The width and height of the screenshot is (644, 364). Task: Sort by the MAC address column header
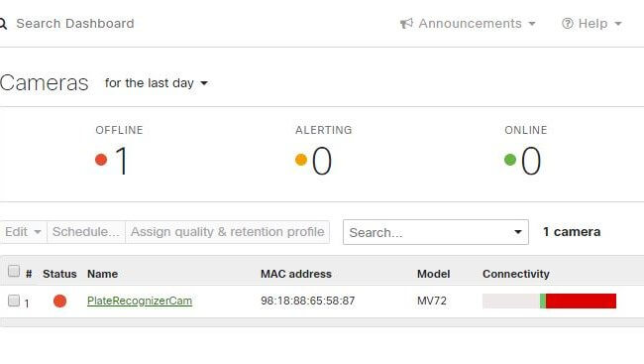[x=296, y=274]
